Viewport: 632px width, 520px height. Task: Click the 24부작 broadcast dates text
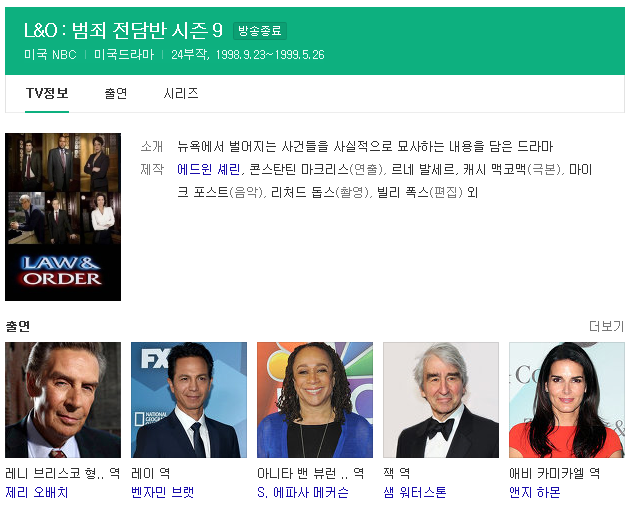click(247, 55)
